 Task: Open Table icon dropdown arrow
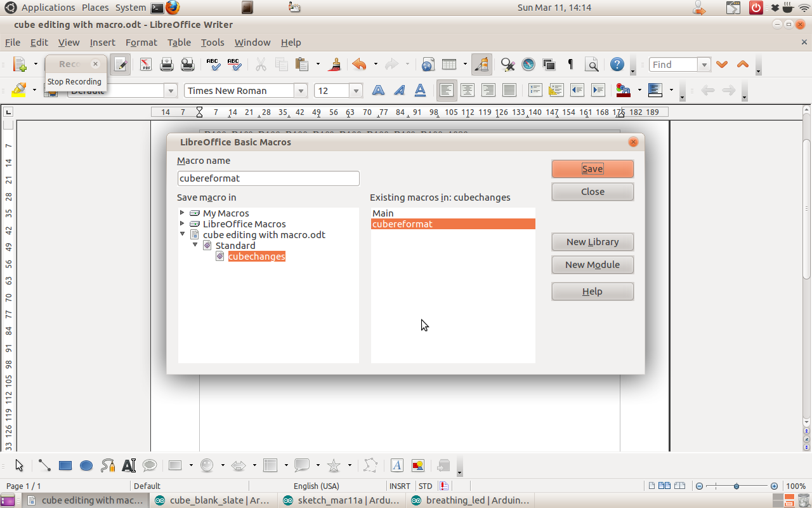tap(465, 64)
